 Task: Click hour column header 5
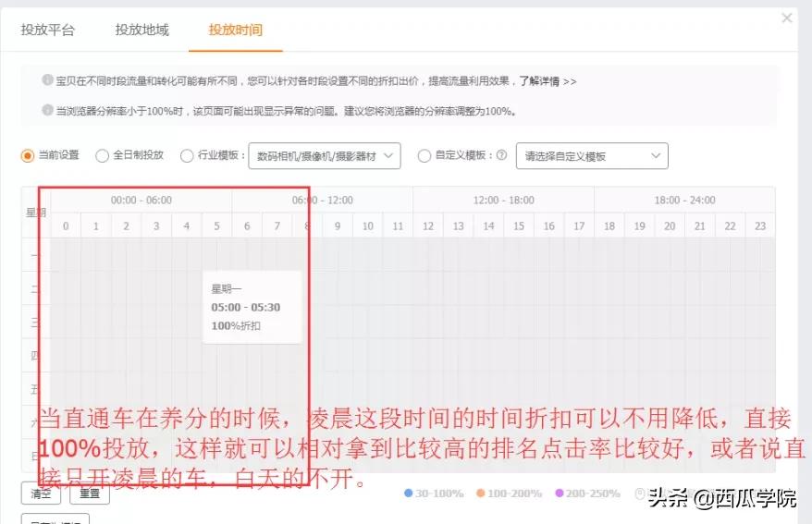click(217, 226)
